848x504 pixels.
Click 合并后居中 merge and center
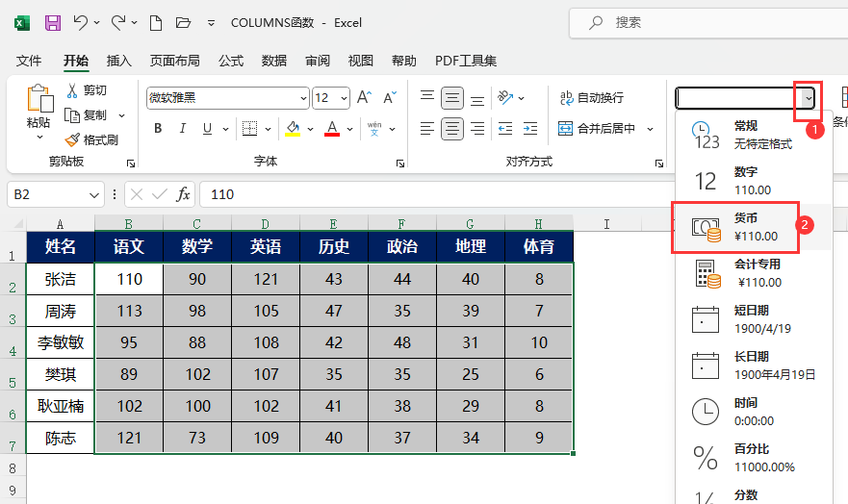597,129
